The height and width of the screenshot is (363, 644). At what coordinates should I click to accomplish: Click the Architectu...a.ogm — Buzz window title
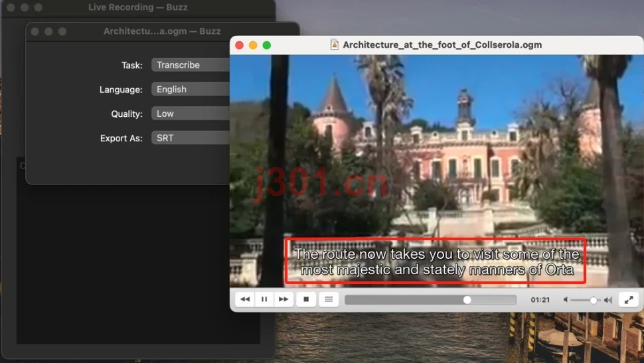pos(162,31)
